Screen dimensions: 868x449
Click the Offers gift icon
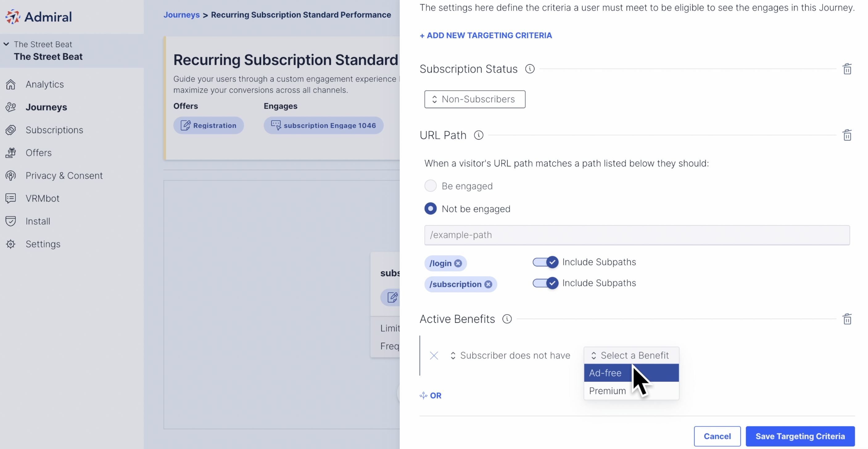coord(11,153)
